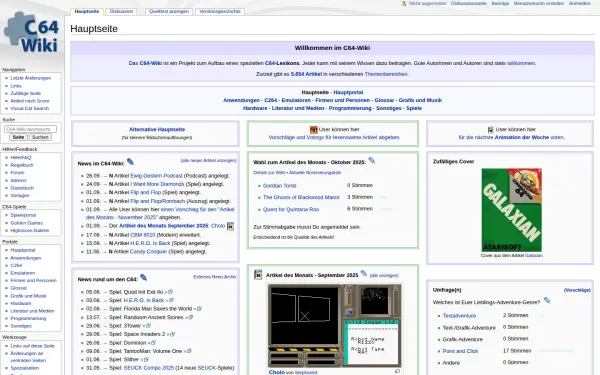
Task: Click Emulatoren in portal navigation bar
Action: [x=296, y=100]
